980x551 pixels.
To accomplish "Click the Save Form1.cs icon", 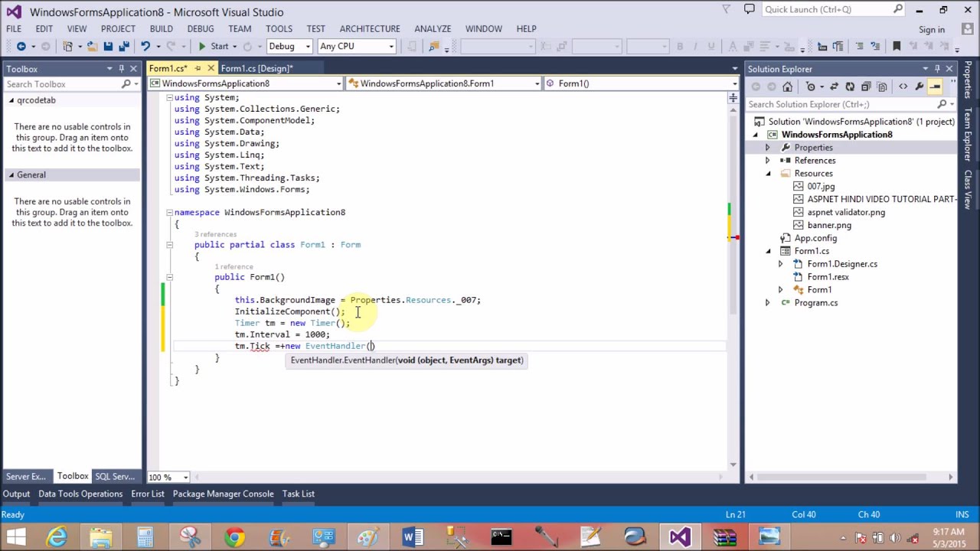I will (108, 47).
